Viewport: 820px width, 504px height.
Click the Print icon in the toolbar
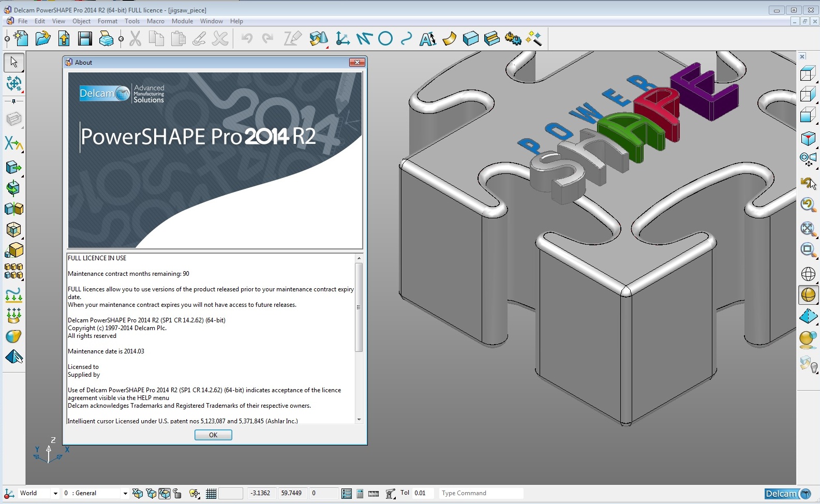tap(106, 38)
